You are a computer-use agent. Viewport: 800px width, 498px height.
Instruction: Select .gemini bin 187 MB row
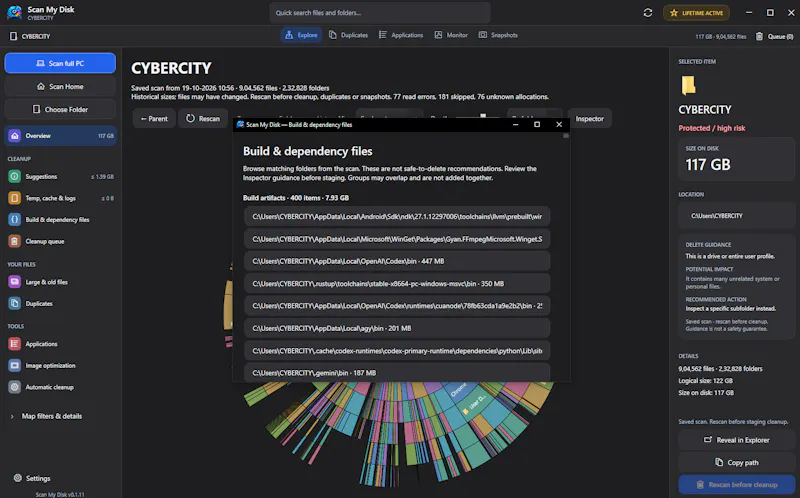(x=397, y=372)
